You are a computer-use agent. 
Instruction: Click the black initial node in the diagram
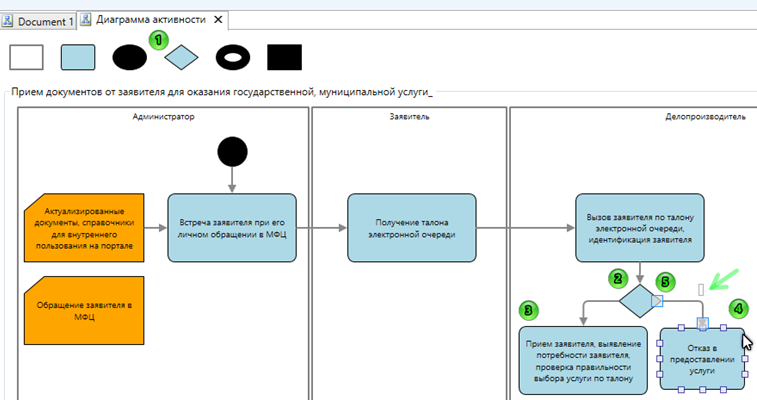point(233,152)
